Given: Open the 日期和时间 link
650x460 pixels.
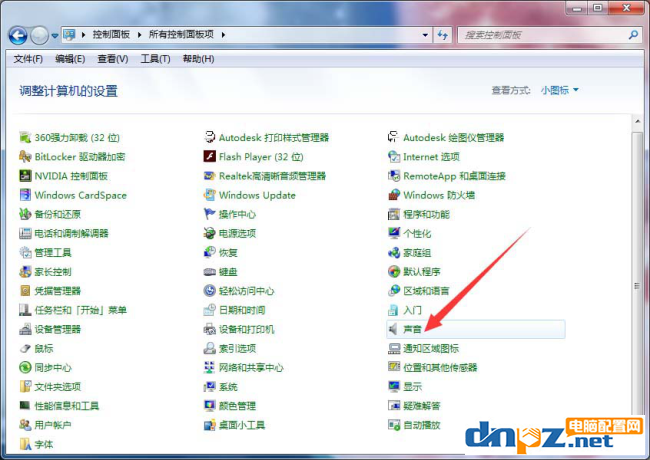Looking at the screenshot, I should click(x=242, y=310).
